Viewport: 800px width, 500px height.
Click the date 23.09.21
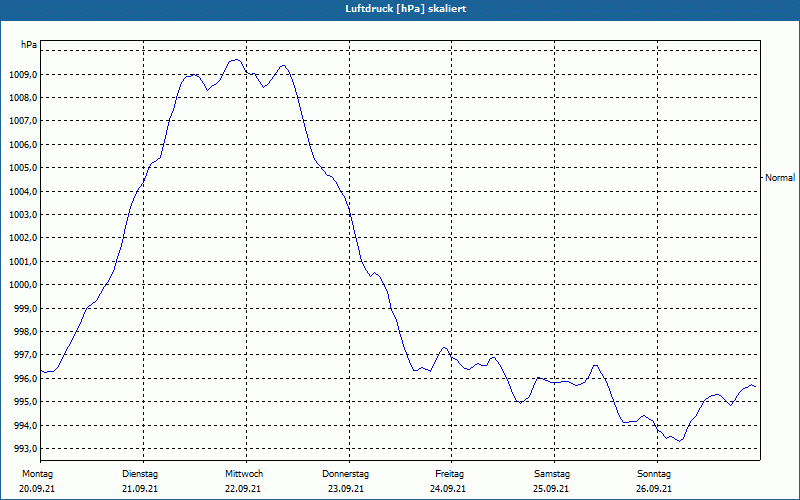346,489
